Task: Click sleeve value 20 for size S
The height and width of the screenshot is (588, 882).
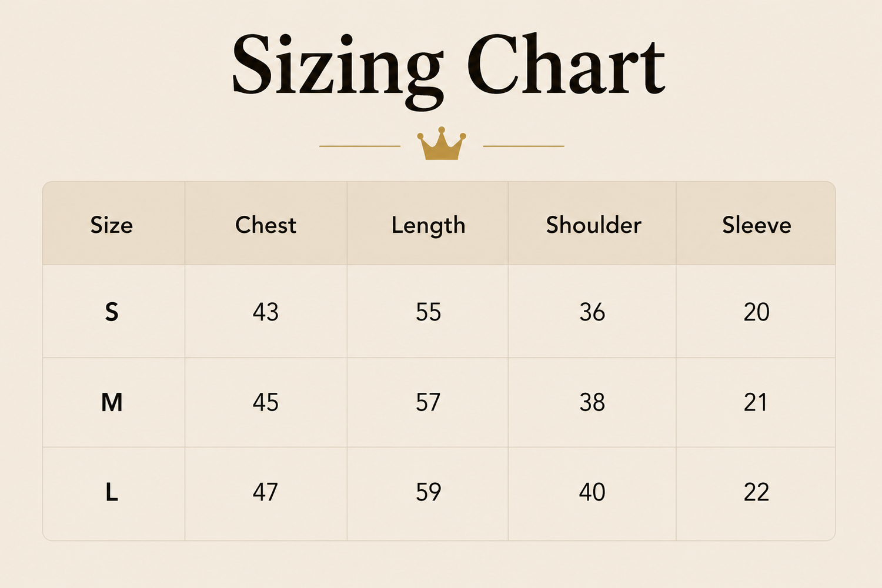Action: [x=756, y=312]
